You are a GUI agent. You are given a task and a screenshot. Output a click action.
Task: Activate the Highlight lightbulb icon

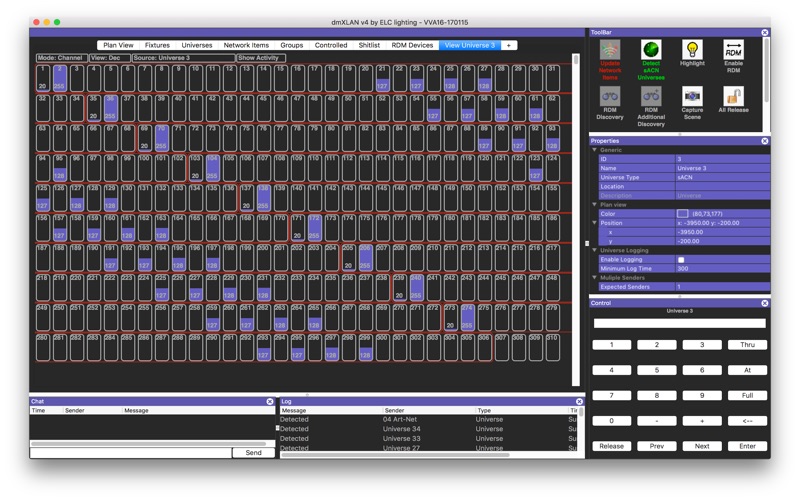692,50
